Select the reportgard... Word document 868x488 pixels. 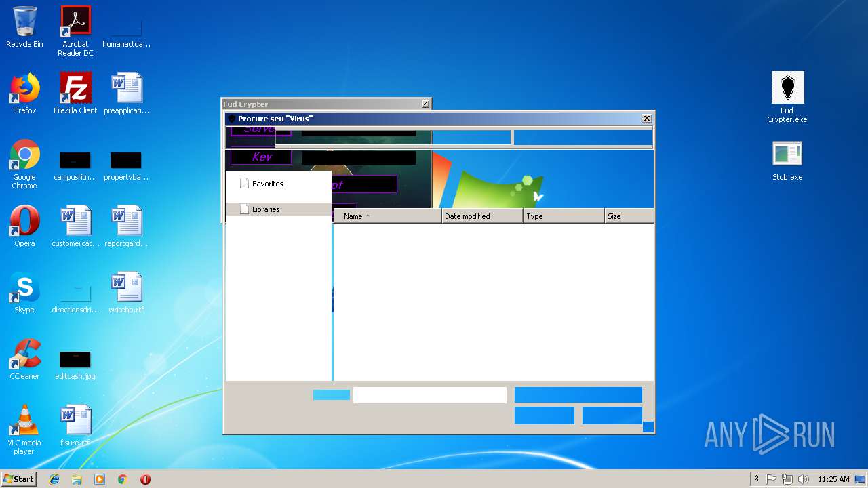[126, 226]
